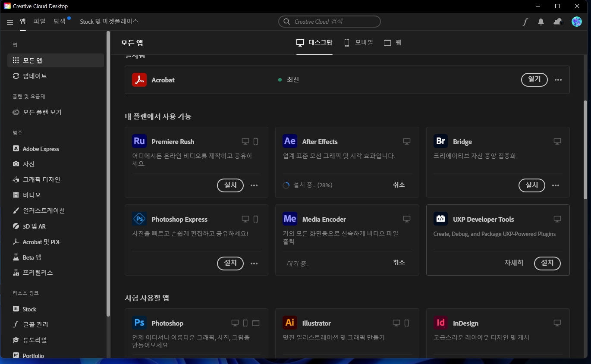Image resolution: width=591 pixels, height=364 pixels.
Task: Open more options for Premiere Rush
Action: point(254,185)
